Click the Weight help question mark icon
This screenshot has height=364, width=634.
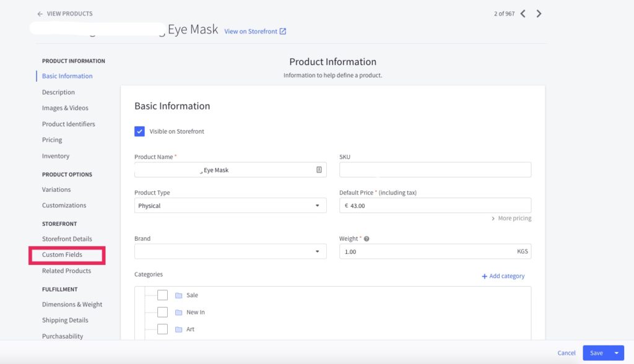tap(367, 238)
